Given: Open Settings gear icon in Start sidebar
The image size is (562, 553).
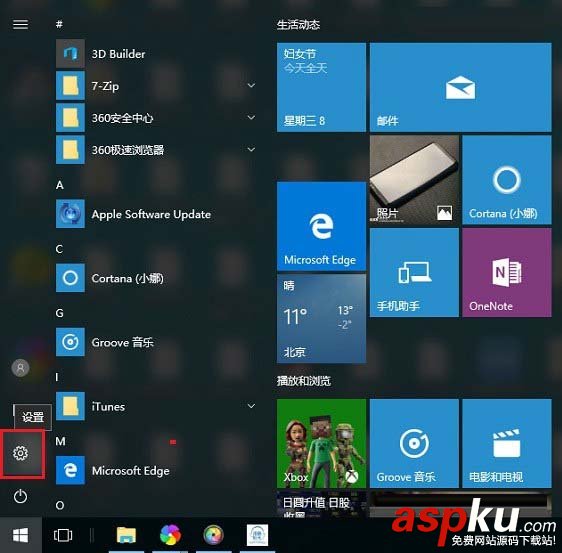Looking at the screenshot, I should [20, 453].
